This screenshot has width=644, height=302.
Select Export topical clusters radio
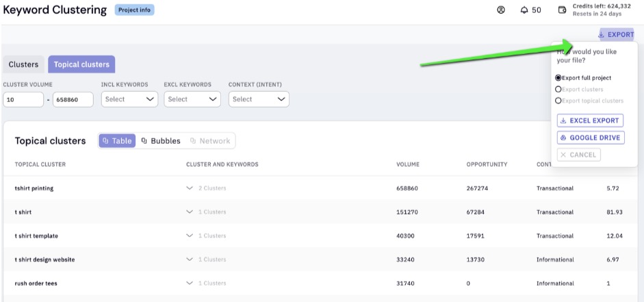[558, 101]
